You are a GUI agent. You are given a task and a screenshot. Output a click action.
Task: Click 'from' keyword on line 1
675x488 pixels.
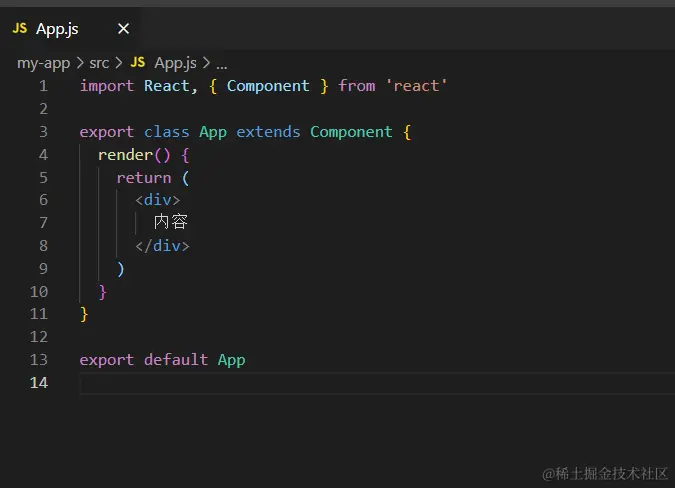click(x=357, y=86)
